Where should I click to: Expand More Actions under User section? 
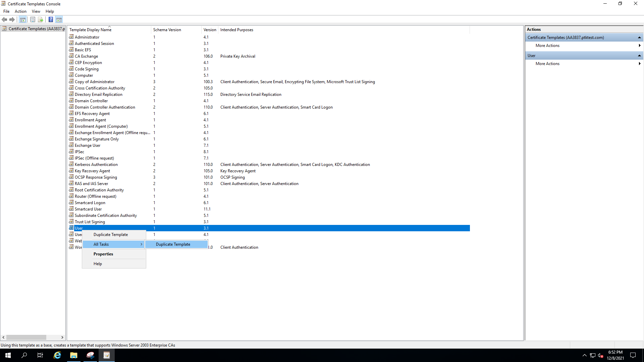click(x=584, y=64)
